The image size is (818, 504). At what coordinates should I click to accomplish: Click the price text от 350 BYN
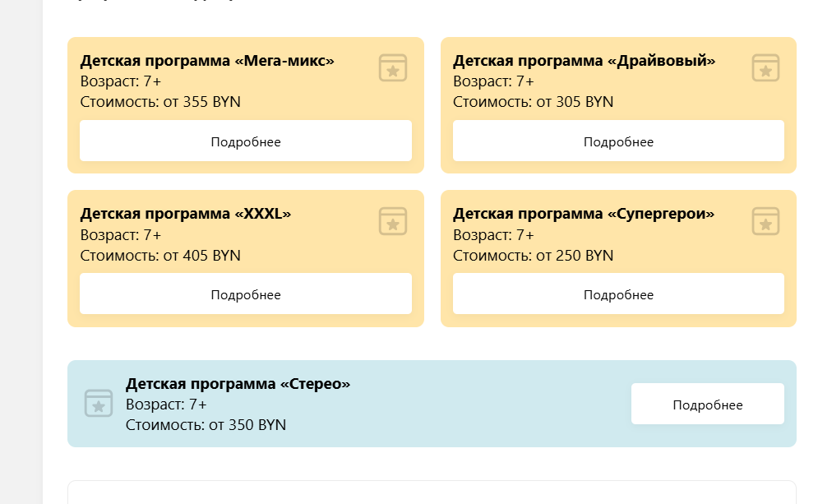pyautogui.click(x=247, y=425)
